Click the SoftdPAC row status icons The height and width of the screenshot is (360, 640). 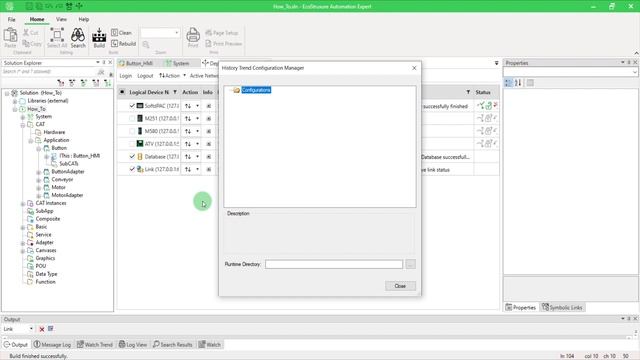coord(487,106)
